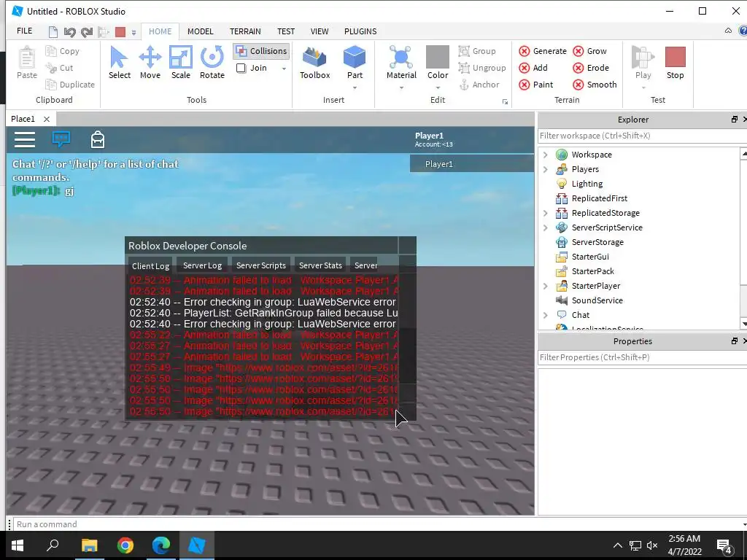Viewport: 747px width, 560px height.
Task: Switch to the VIEW ribbon tab
Action: pyautogui.click(x=320, y=31)
